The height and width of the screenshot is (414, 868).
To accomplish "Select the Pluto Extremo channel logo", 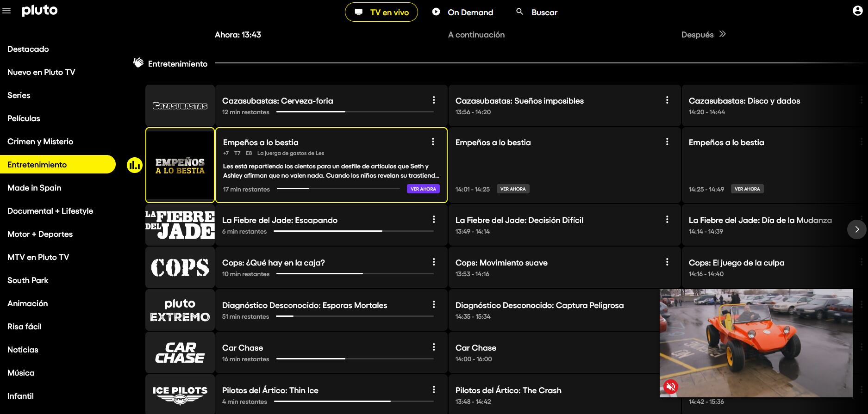I will [x=180, y=310].
